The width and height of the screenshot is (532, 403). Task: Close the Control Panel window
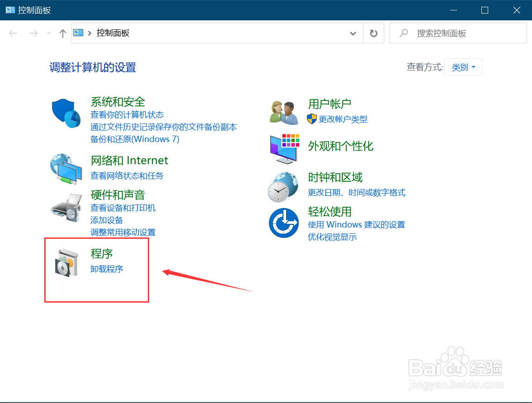tap(516, 10)
